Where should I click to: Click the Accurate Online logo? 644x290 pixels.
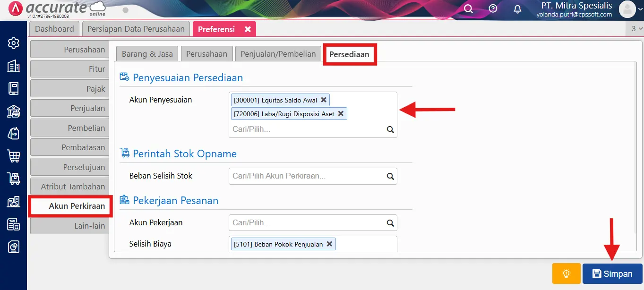click(58, 9)
